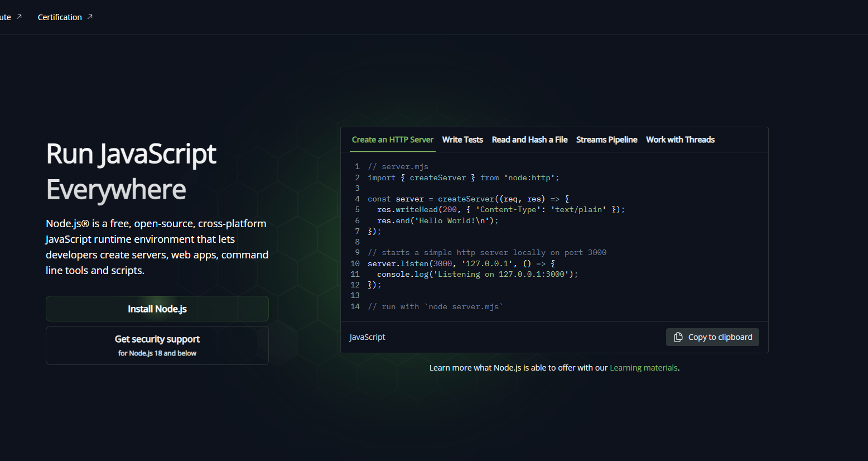
Task: Follow the Learning materials link
Action: click(644, 368)
